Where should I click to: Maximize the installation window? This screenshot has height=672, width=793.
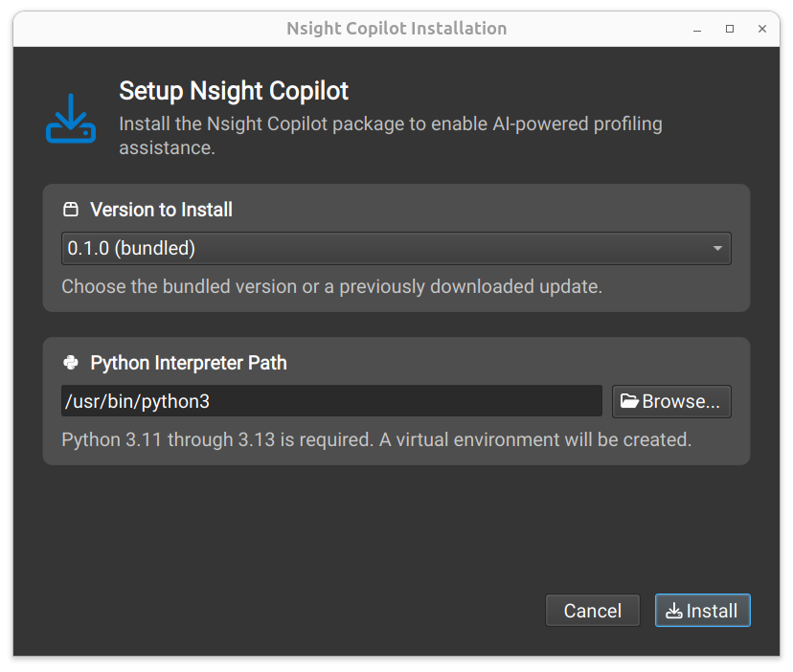[x=730, y=30]
